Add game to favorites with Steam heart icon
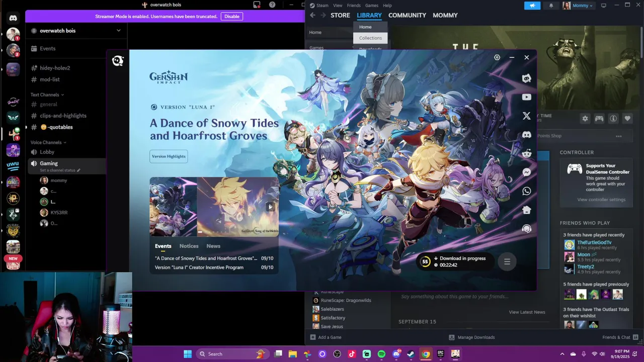This screenshot has height=362, width=644. [627, 119]
